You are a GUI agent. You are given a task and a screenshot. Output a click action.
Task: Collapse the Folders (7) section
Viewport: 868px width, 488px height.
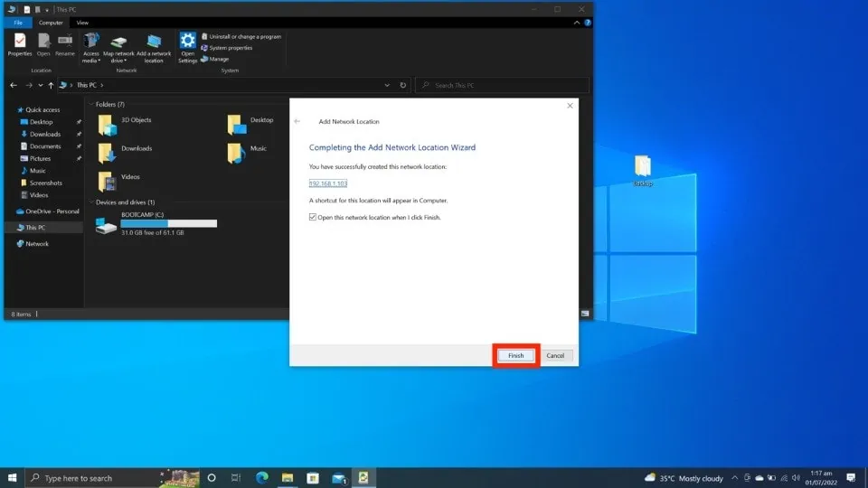point(90,105)
